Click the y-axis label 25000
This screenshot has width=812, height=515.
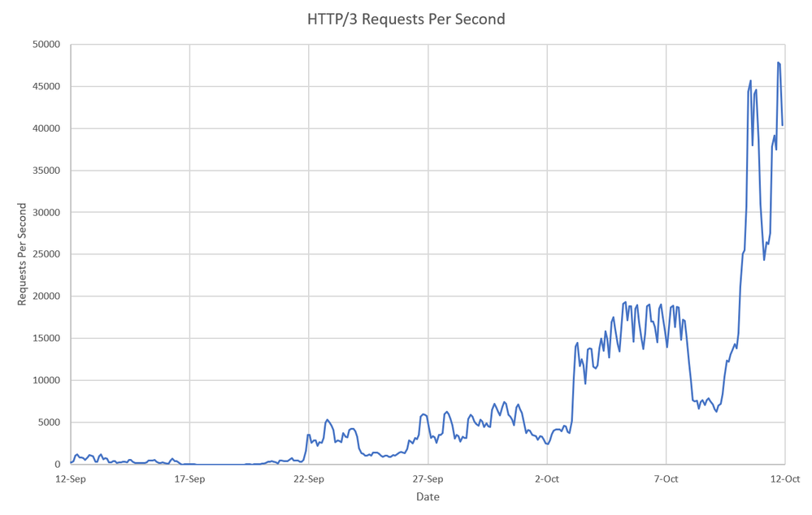pos(46,254)
